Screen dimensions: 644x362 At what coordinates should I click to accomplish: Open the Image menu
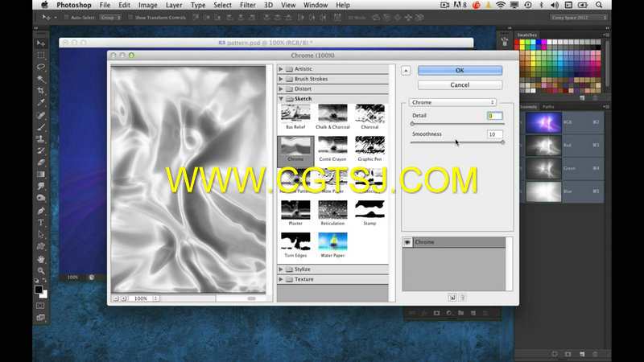(148, 5)
